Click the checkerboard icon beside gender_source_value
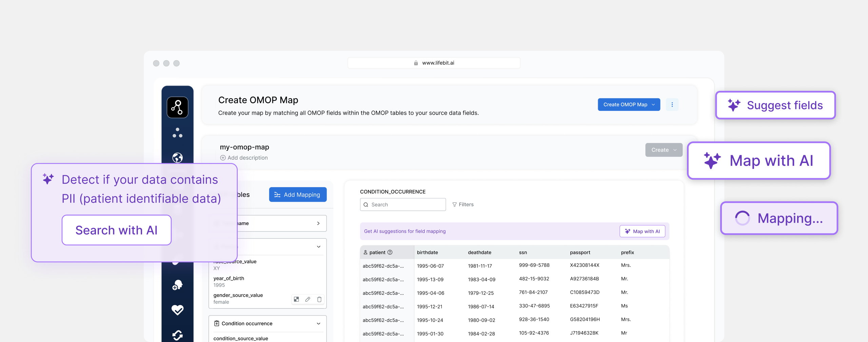868x342 pixels. pos(296,299)
